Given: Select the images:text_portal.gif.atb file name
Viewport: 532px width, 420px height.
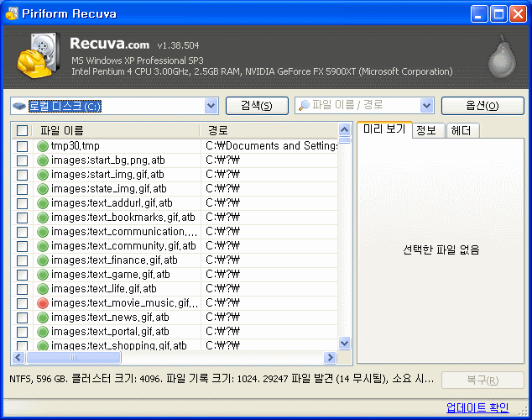Looking at the screenshot, I should (x=110, y=332).
